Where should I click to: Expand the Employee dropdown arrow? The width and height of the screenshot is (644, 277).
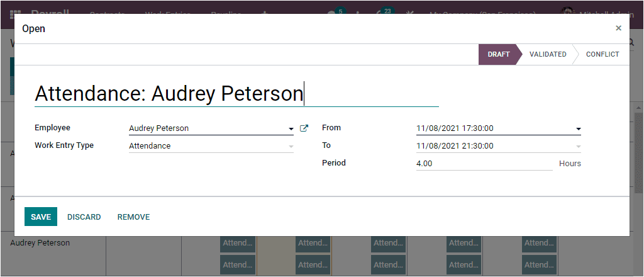291,128
